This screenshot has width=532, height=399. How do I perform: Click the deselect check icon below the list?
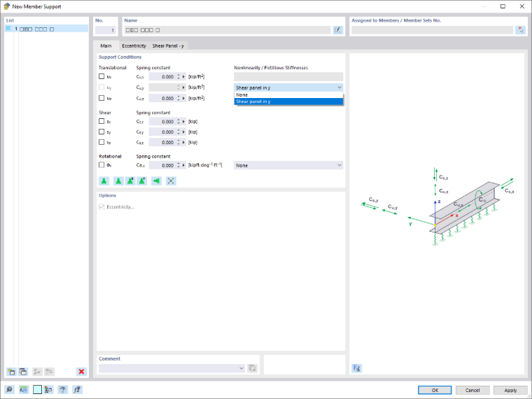tap(49, 372)
